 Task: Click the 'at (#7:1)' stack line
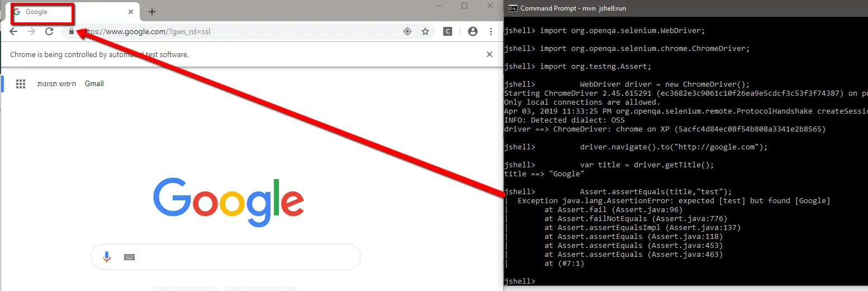pyautogui.click(x=565, y=264)
